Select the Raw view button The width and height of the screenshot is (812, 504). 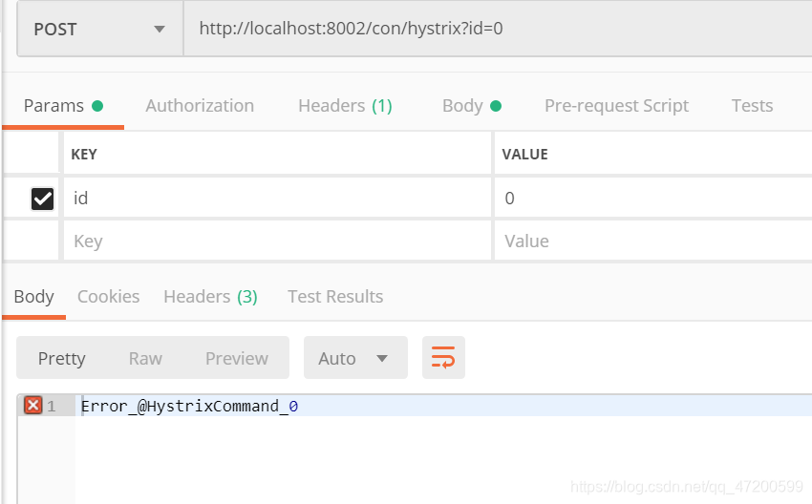pos(145,358)
